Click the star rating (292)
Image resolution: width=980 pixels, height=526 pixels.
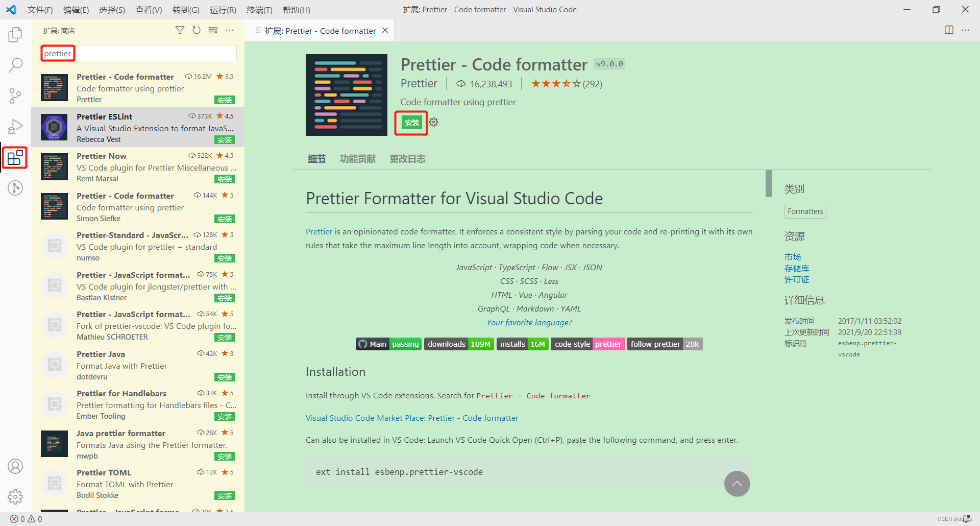567,84
